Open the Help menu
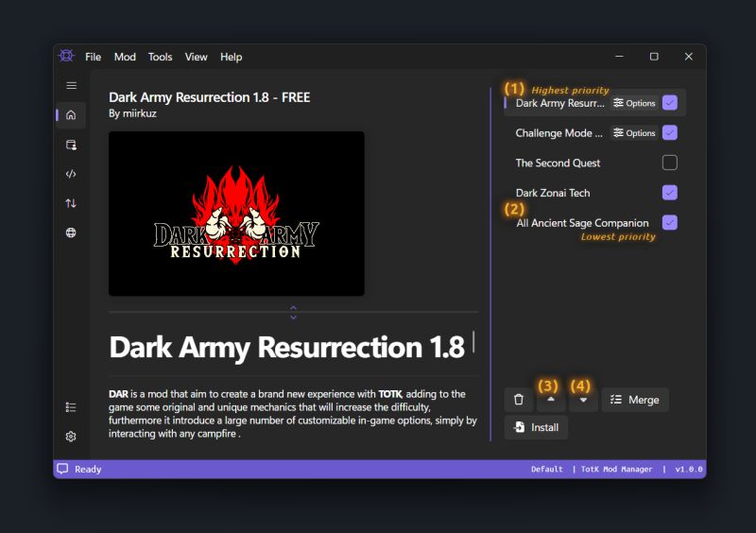The height and width of the screenshot is (533, 756). click(231, 57)
